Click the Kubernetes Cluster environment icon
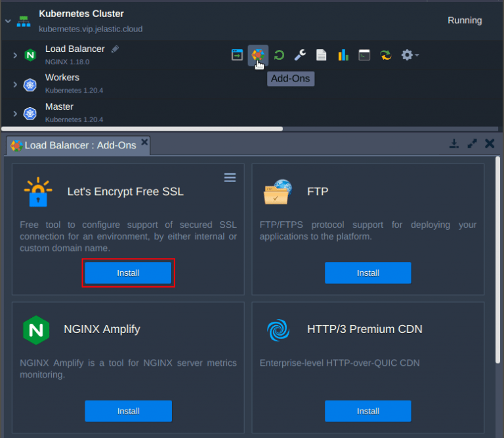Screen dimensions: 504x438 click(x=24, y=21)
